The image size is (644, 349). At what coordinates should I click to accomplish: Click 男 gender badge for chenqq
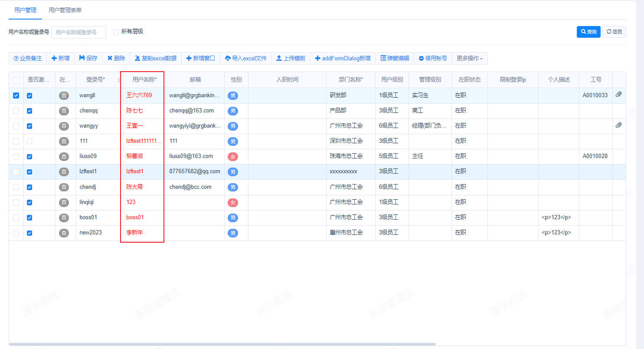click(x=233, y=111)
